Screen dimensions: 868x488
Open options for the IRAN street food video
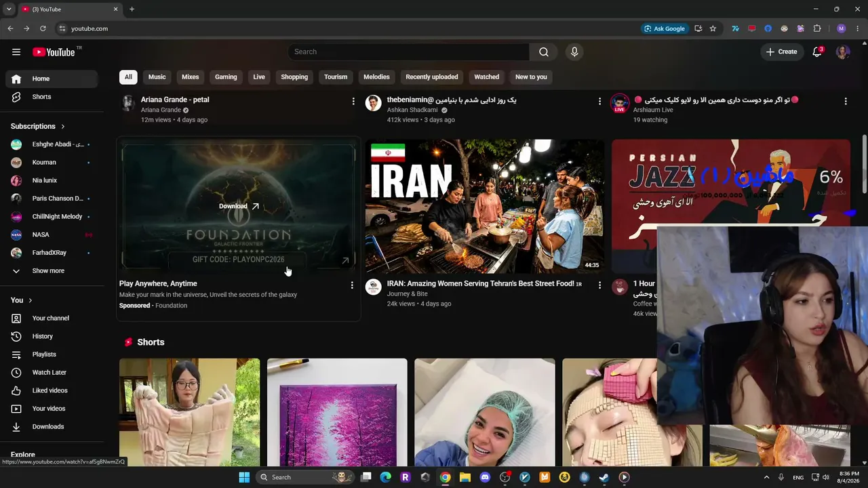click(x=599, y=285)
